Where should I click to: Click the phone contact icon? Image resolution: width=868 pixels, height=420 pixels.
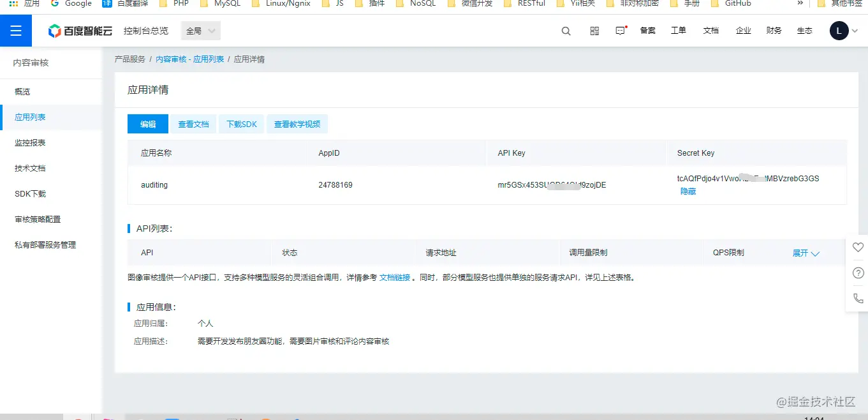858,298
